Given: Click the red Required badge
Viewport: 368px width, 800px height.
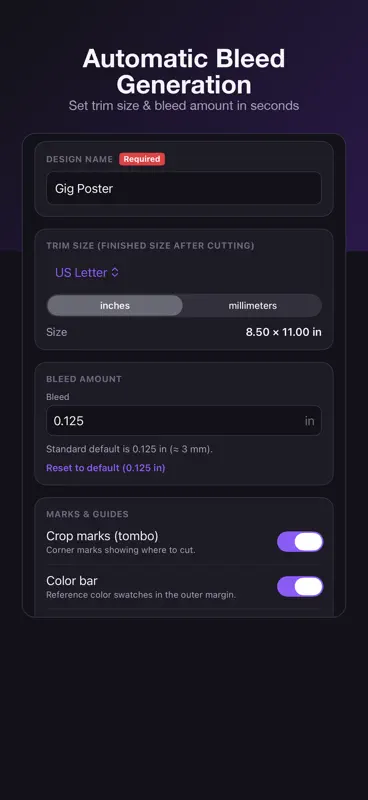Looking at the screenshot, I should click(x=142, y=159).
